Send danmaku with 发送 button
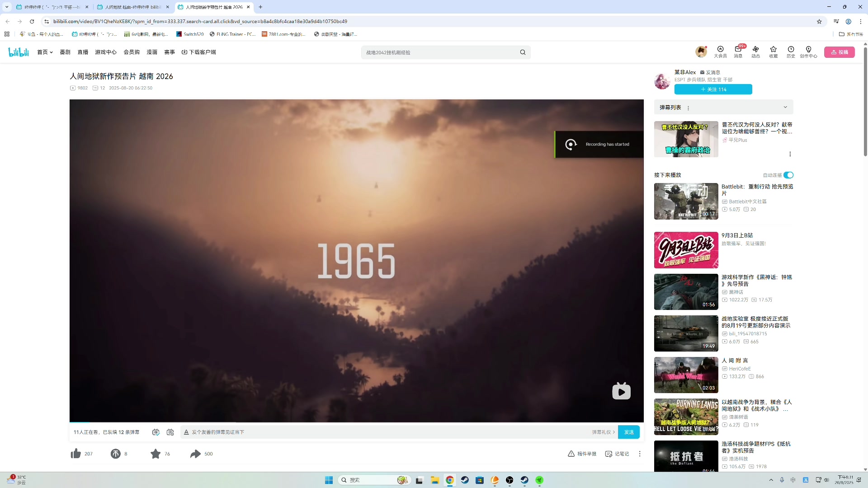 (629, 432)
